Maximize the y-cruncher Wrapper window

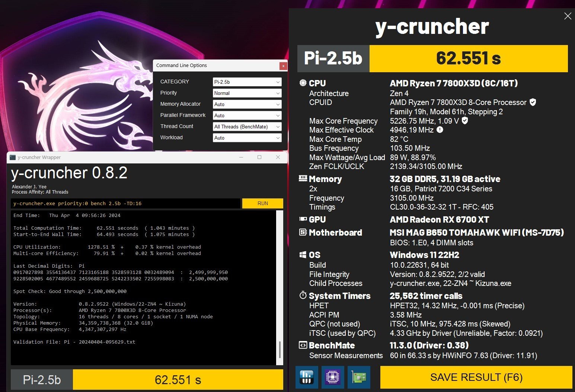pos(259,157)
